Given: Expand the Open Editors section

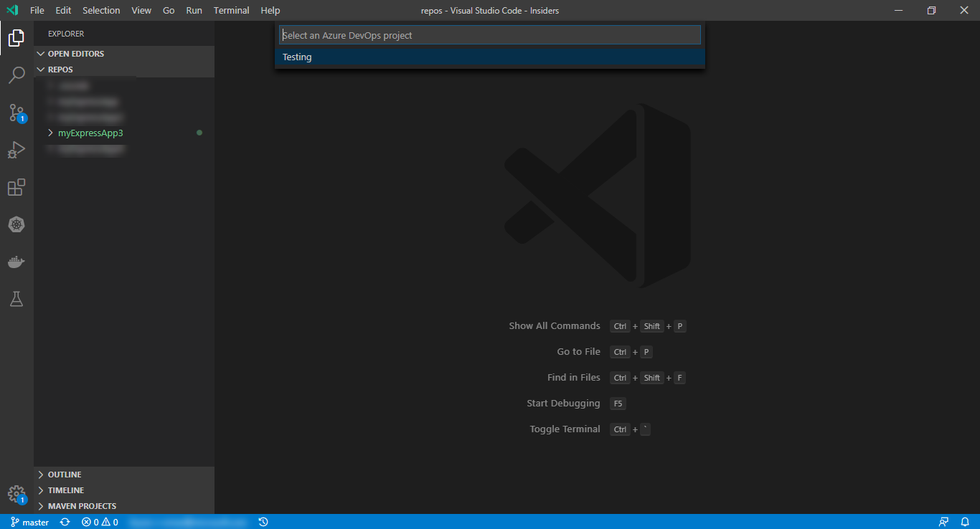Looking at the screenshot, I should 124,54.
